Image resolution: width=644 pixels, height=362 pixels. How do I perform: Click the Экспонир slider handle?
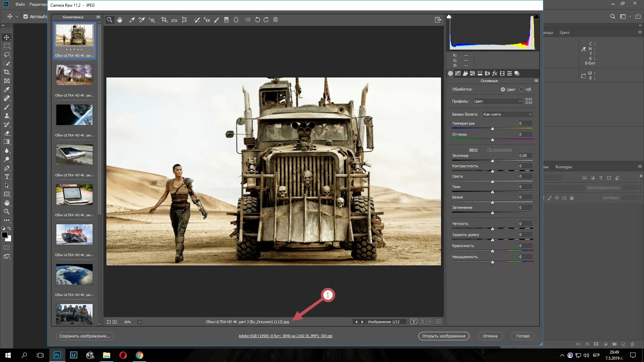pyautogui.click(x=492, y=161)
